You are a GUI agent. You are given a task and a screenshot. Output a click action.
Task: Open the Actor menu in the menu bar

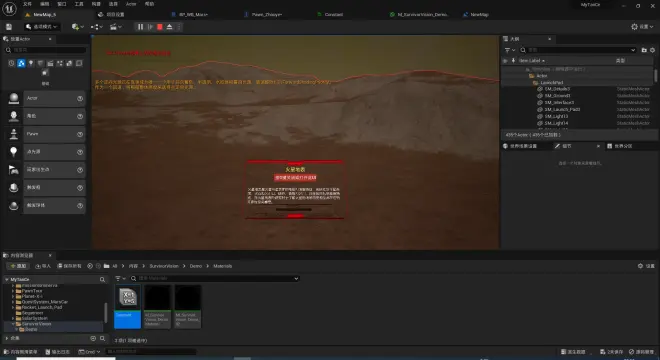(131, 4)
